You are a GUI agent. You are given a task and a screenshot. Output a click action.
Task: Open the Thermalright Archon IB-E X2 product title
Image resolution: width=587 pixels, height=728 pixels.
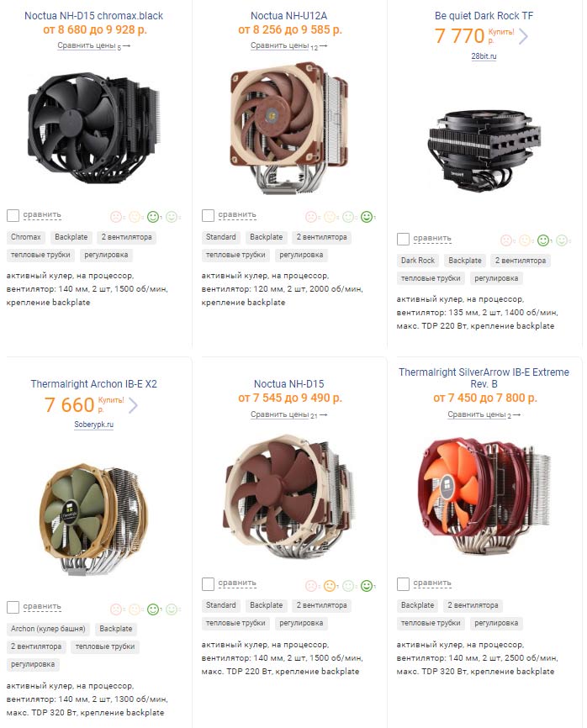[94, 384]
